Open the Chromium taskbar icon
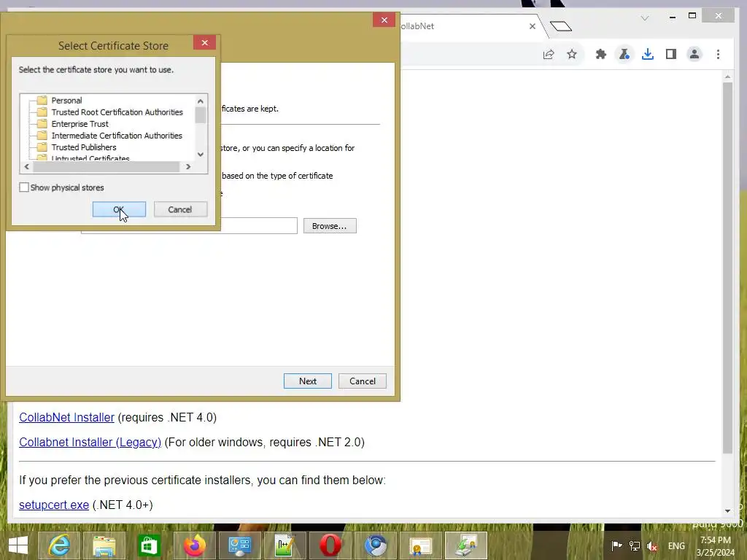The image size is (747, 560). point(376,545)
